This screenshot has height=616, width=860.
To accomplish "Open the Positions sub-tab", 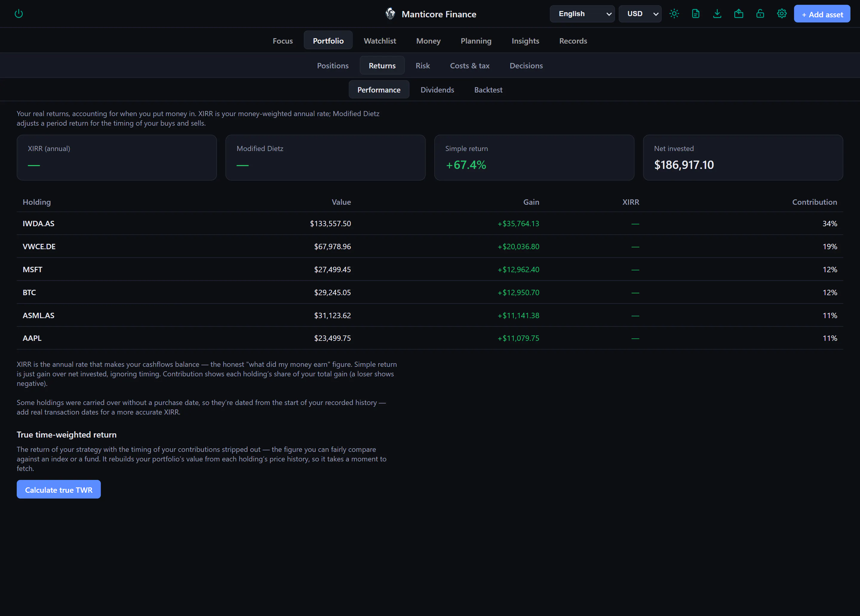I will (x=333, y=65).
